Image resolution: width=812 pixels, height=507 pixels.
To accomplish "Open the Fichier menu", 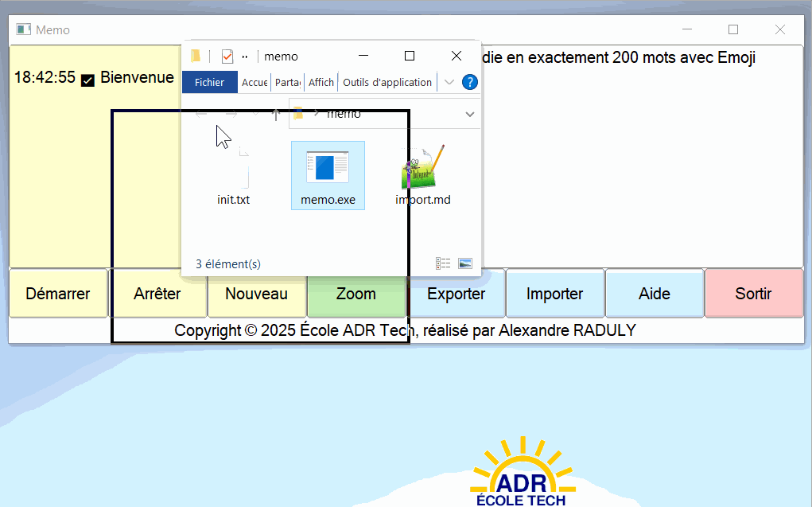I will (x=209, y=82).
